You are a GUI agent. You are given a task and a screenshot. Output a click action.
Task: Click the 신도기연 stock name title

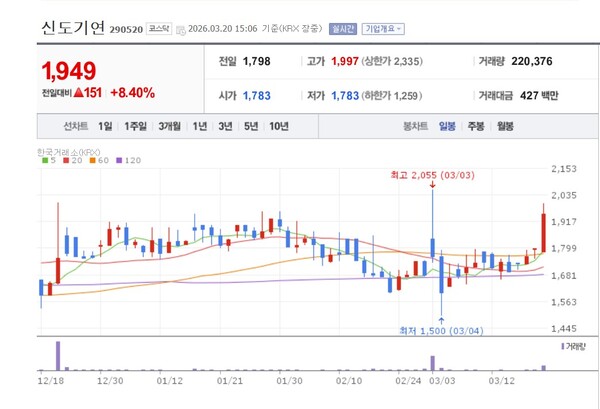point(72,27)
